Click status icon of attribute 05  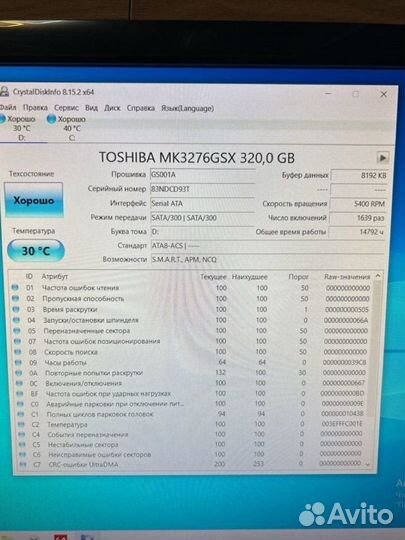pyautogui.click(x=17, y=331)
